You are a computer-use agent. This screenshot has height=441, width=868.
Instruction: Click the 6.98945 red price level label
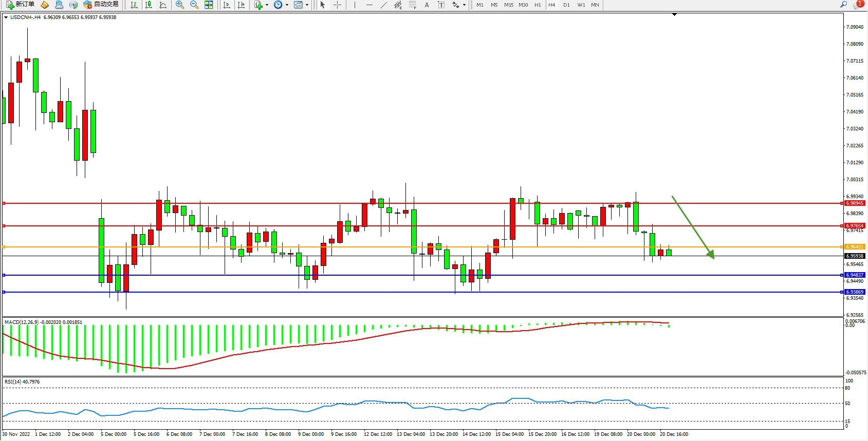(x=855, y=203)
